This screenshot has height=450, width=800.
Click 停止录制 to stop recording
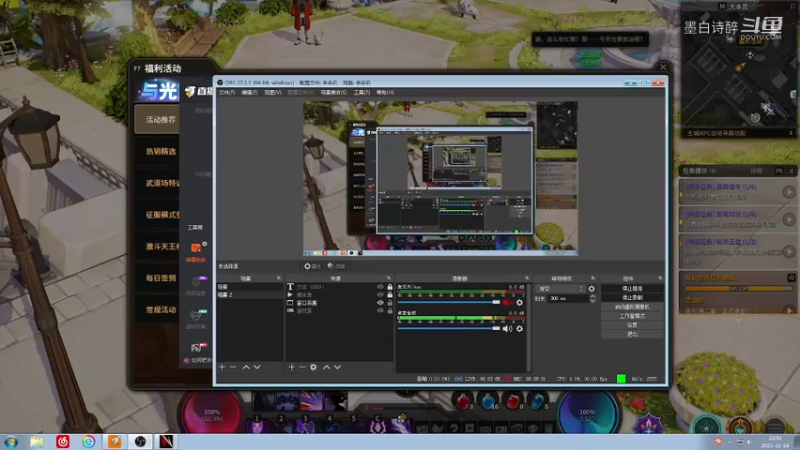tap(632, 297)
